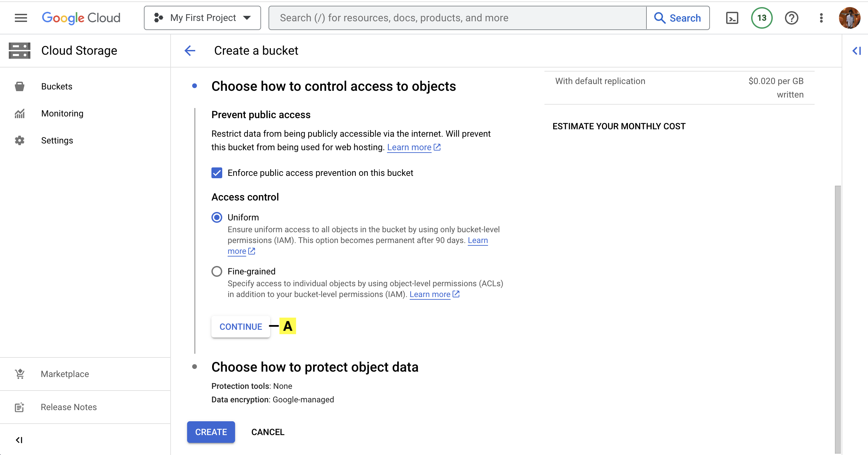Expand the Choose how to protect object data section
The height and width of the screenshot is (455, 868).
click(x=314, y=367)
